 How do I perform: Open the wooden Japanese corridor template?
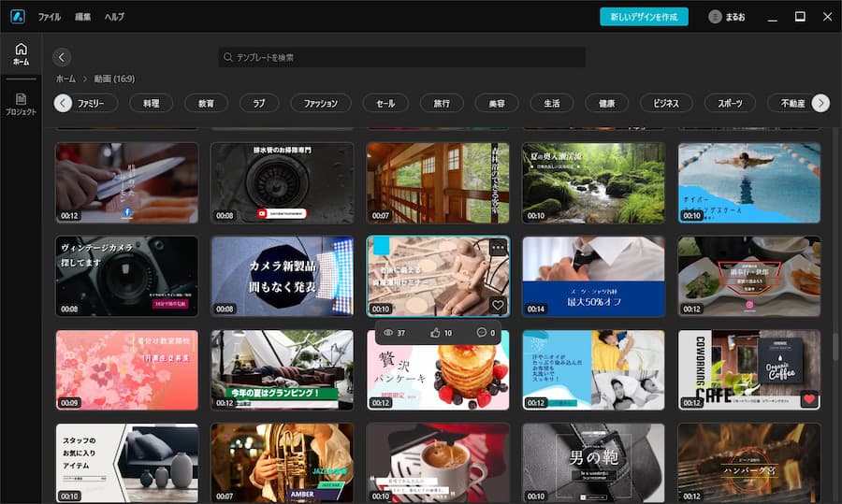point(438,182)
